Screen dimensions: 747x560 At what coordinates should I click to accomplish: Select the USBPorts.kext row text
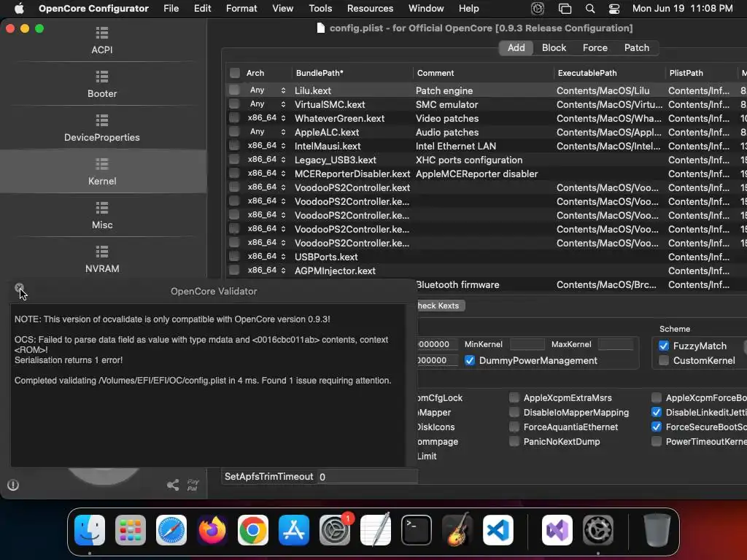(326, 257)
